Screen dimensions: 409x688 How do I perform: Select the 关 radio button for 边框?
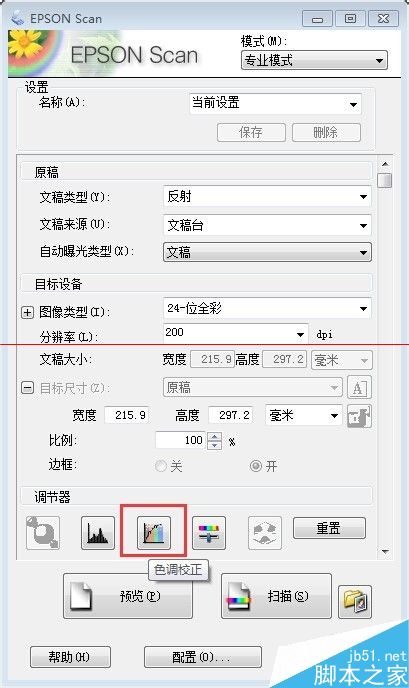tap(161, 466)
